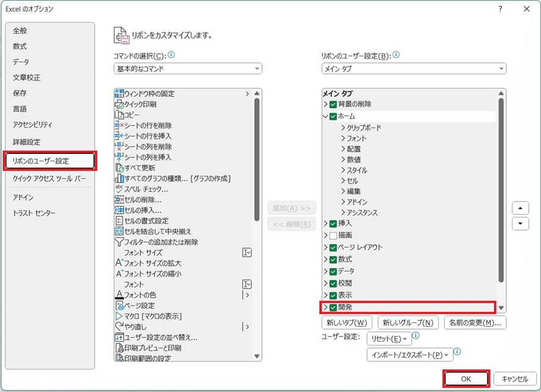The width and height of the screenshot is (541, 392).
Task: Select the セルの書式設定 icon
Action: pos(119,221)
